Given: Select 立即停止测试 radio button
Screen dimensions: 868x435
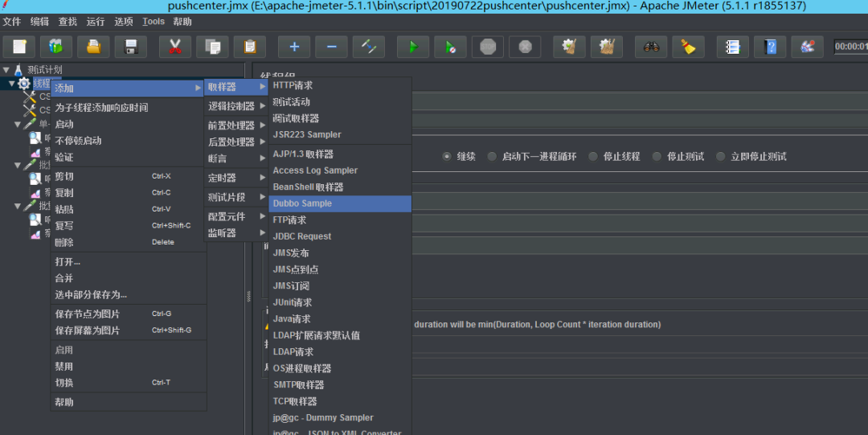Looking at the screenshot, I should coord(720,157).
